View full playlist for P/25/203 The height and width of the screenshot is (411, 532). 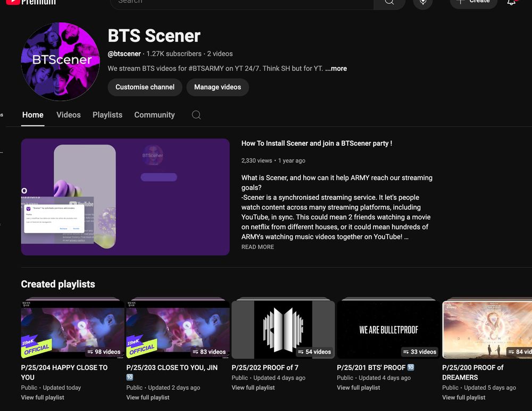tap(147, 397)
